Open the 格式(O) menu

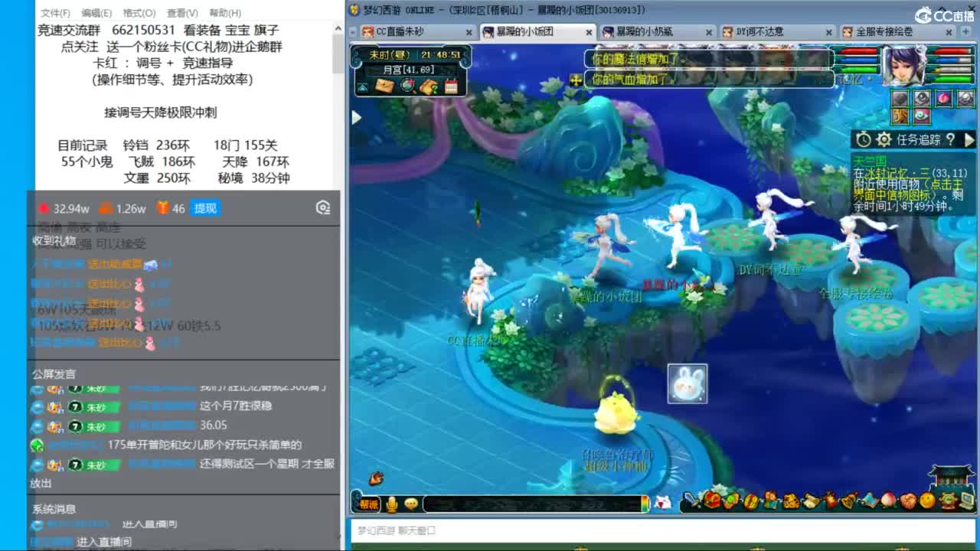pos(141,13)
